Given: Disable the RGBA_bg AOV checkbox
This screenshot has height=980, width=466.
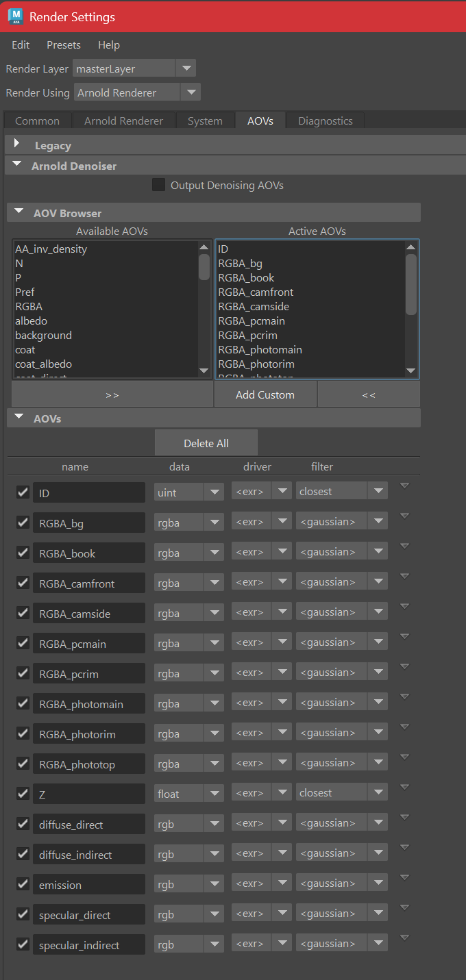Looking at the screenshot, I should (23, 522).
